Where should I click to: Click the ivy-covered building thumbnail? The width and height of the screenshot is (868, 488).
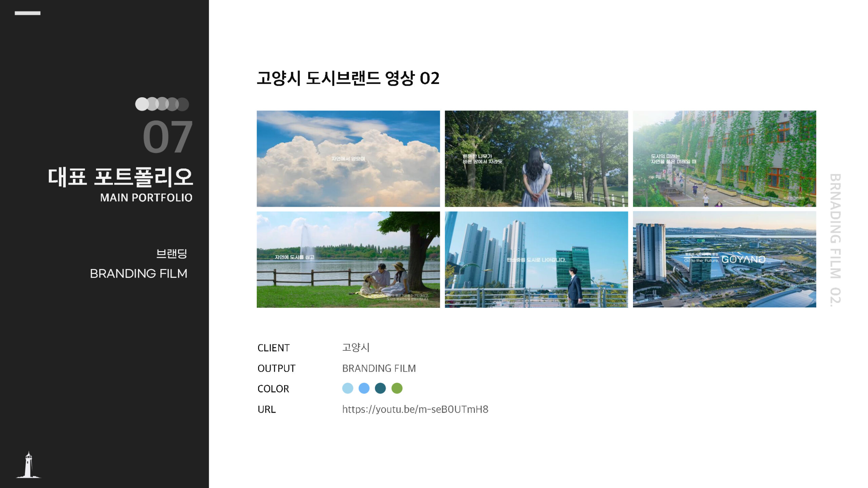tap(724, 159)
